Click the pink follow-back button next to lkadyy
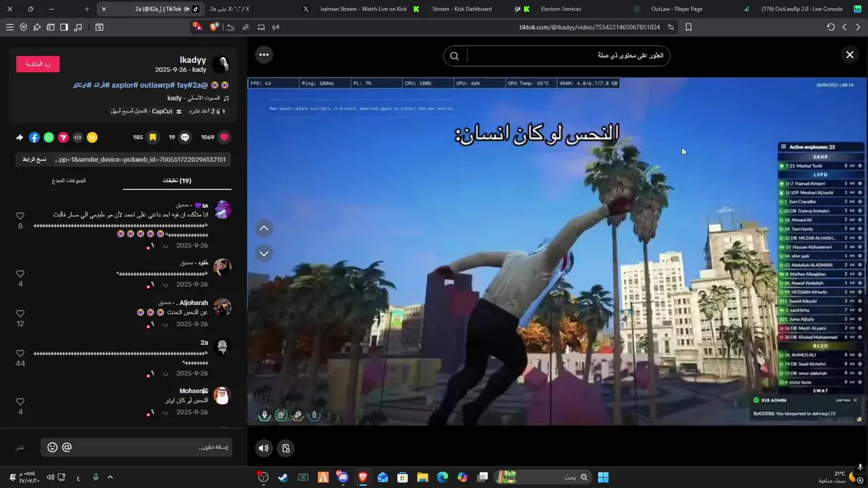This screenshot has height=488, width=868. [38, 64]
